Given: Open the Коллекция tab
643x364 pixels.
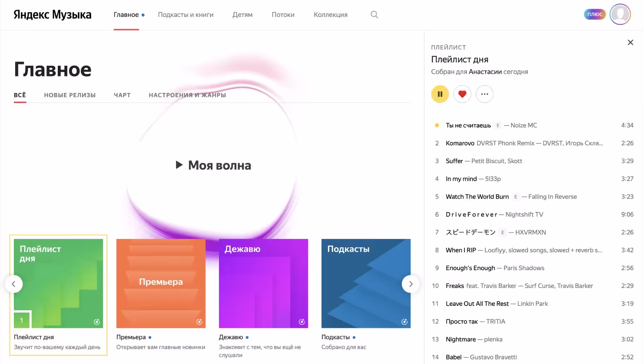Looking at the screenshot, I should (330, 15).
